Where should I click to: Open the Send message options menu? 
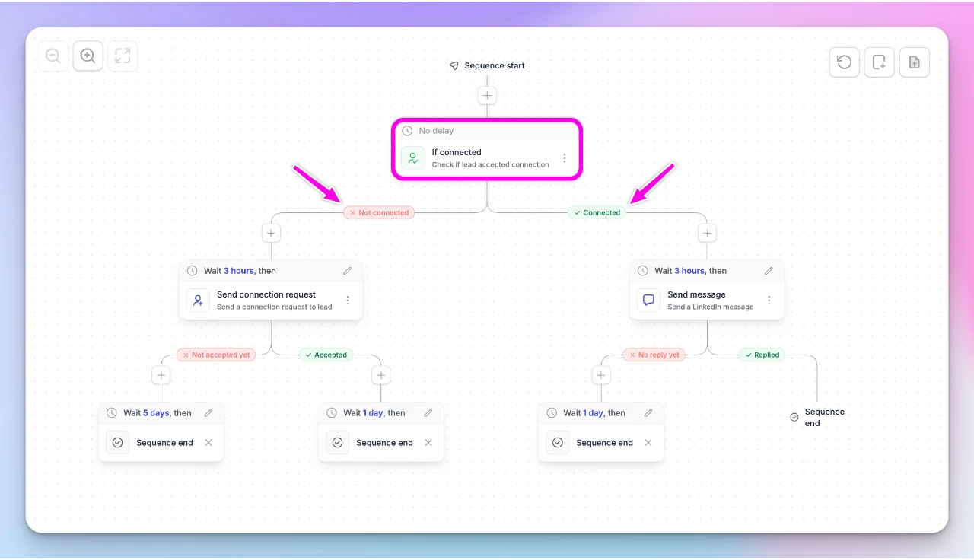[769, 301]
